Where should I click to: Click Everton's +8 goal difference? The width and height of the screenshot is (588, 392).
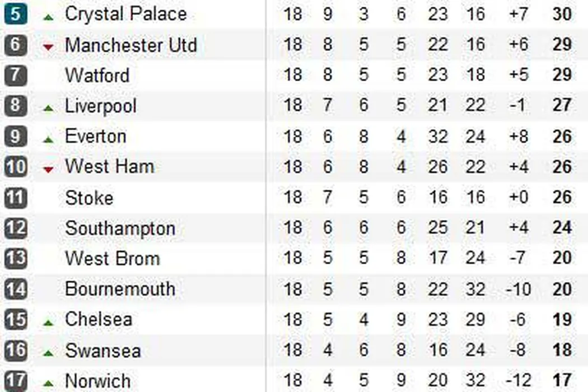coord(519,137)
